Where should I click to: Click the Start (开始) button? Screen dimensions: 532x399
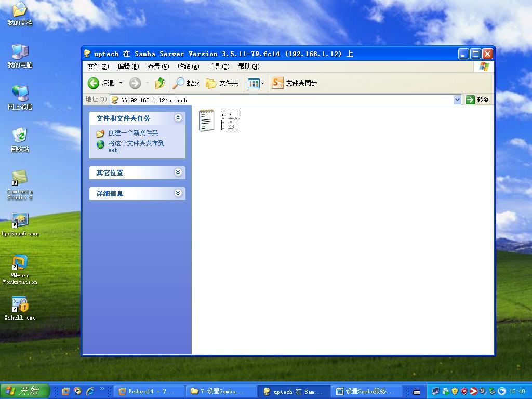pyautogui.click(x=25, y=391)
